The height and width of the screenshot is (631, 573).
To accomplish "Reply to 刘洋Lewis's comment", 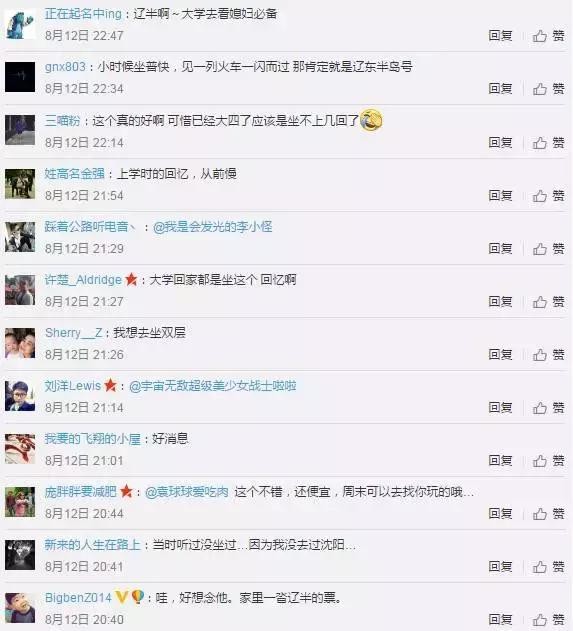I will [500, 407].
